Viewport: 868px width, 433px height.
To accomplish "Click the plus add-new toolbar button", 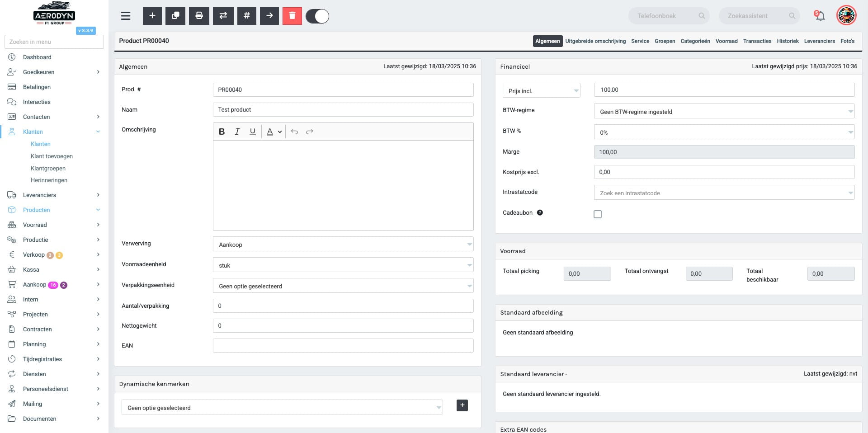I will (152, 16).
